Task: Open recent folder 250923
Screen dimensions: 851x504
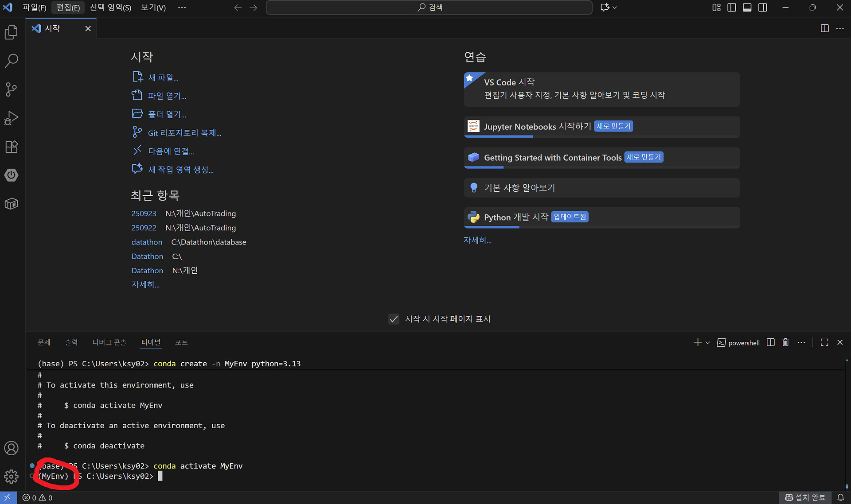Action: 144,213
